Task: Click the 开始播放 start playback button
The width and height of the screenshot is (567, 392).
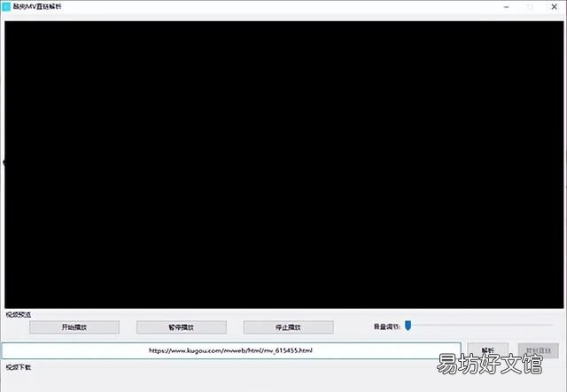Action: pos(74,327)
